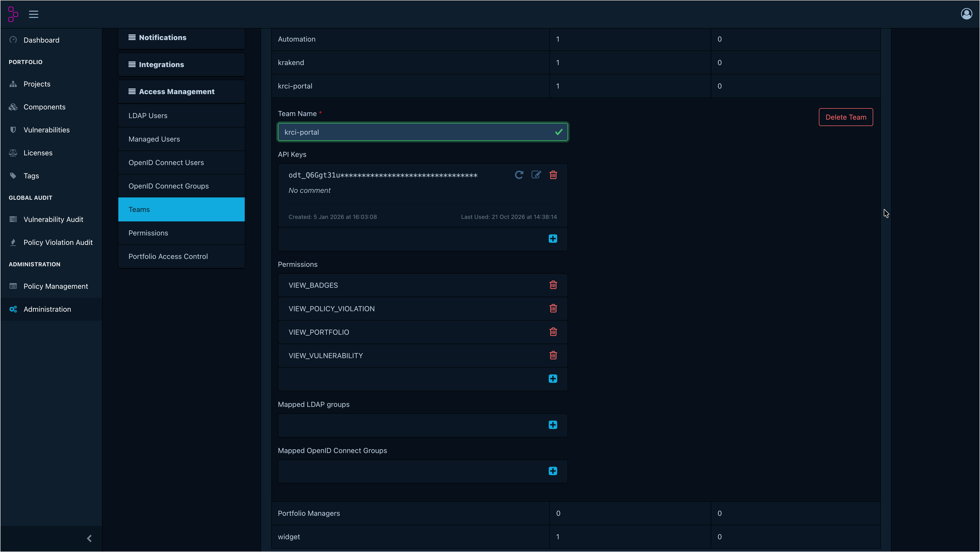980x552 pixels.
Task: Select Managed Users menu item
Action: click(182, 139)
